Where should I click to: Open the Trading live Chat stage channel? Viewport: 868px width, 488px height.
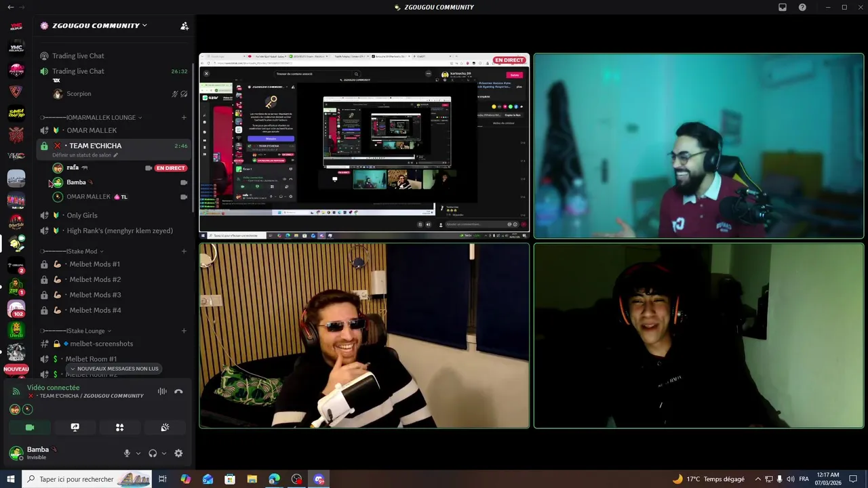click(x=113, y=56)
